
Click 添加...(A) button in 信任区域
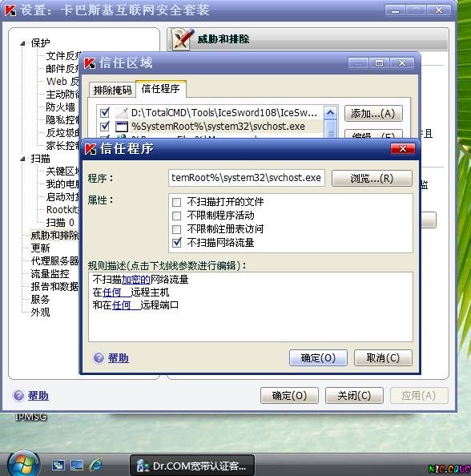373,114
